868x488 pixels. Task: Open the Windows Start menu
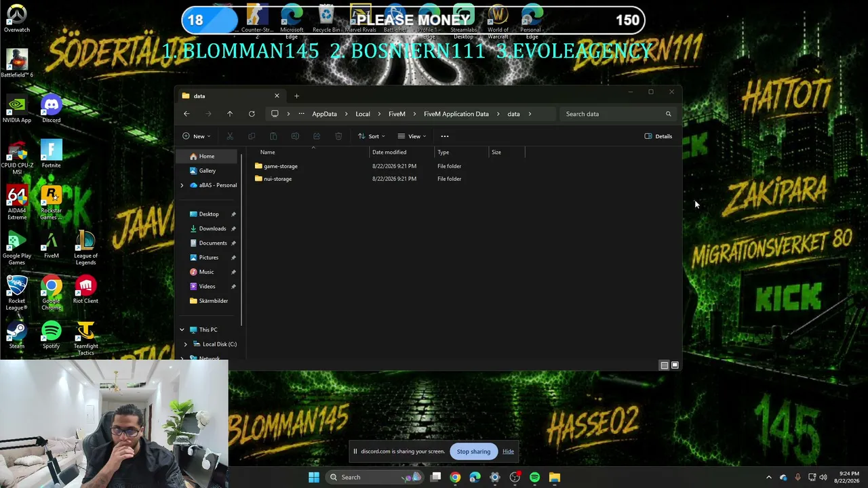pos(314,477)
